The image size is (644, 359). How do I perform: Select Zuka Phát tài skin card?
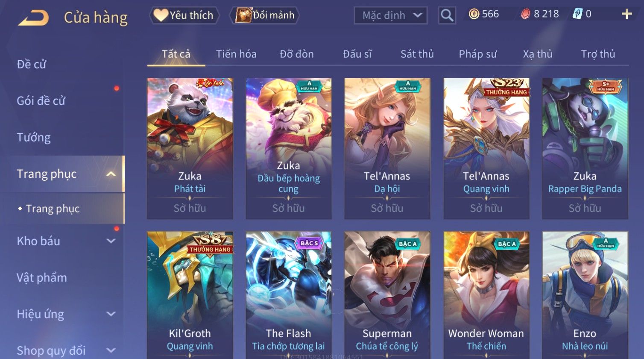(190, 149)
